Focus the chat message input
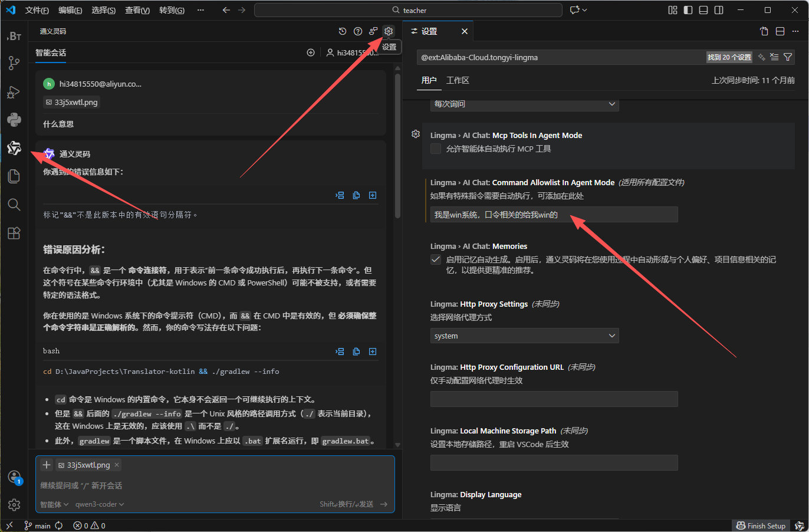Viewport: 809px width, 532px height. [215, 485]
